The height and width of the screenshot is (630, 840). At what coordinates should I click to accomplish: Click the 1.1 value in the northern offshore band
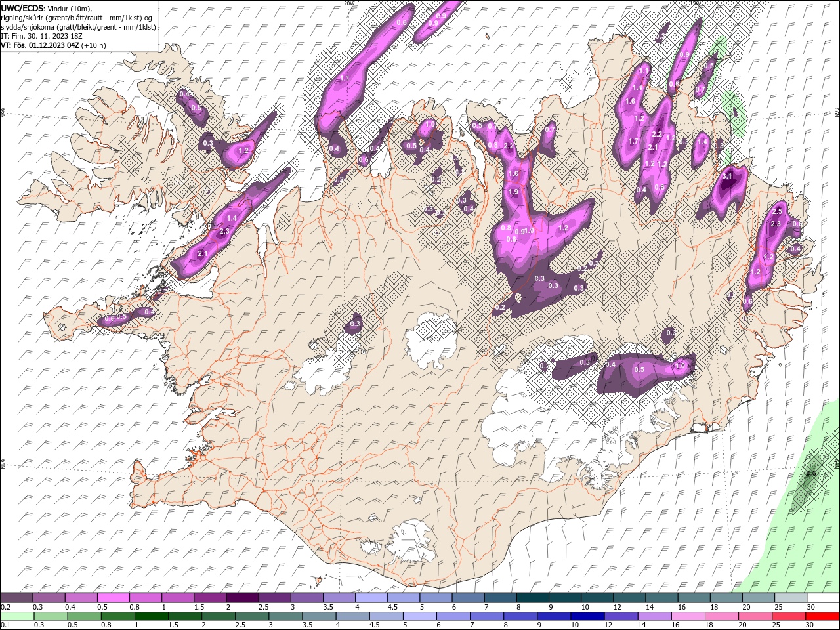[345, 79]
